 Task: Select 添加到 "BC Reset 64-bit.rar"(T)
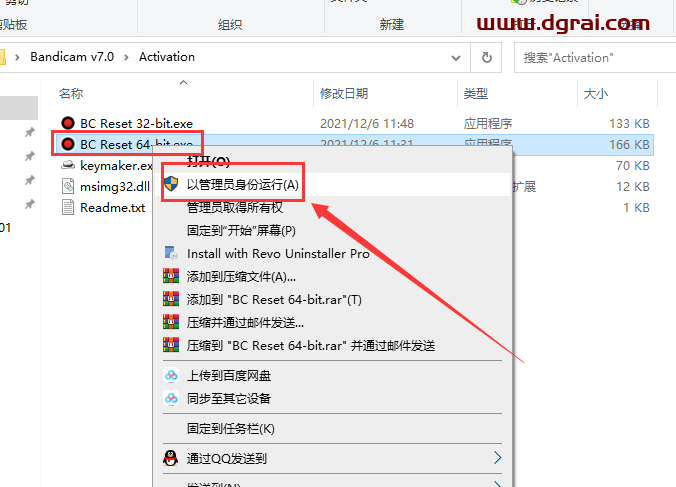pos(332,299)
